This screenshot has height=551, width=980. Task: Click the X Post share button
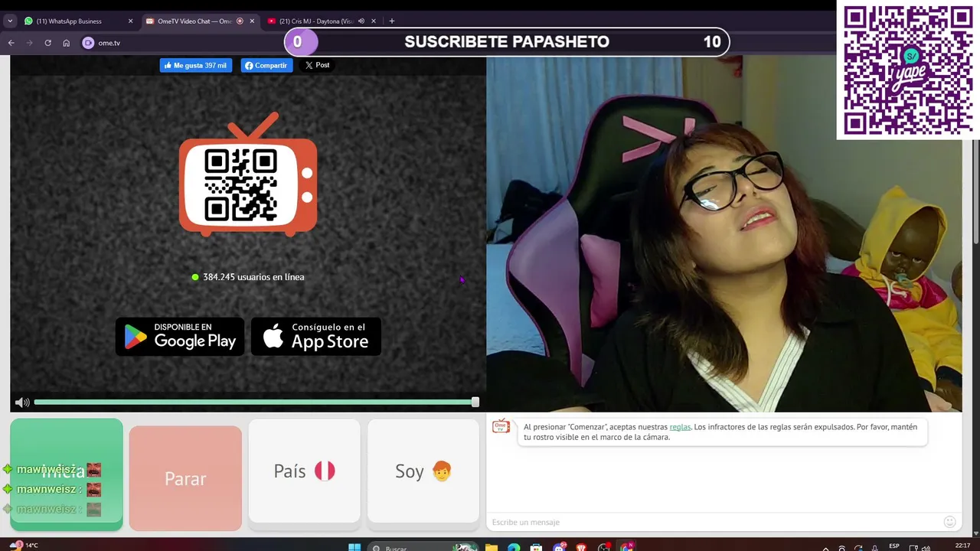pyautogui.click(x=317, y=65)
